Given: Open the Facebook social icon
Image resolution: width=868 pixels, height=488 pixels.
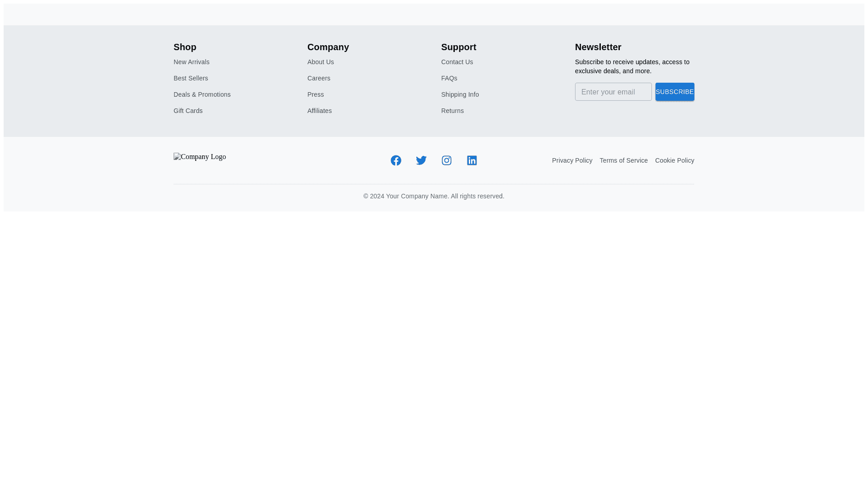Looking at the screenshot, I should pyautogui.click(x=396, y=160).
